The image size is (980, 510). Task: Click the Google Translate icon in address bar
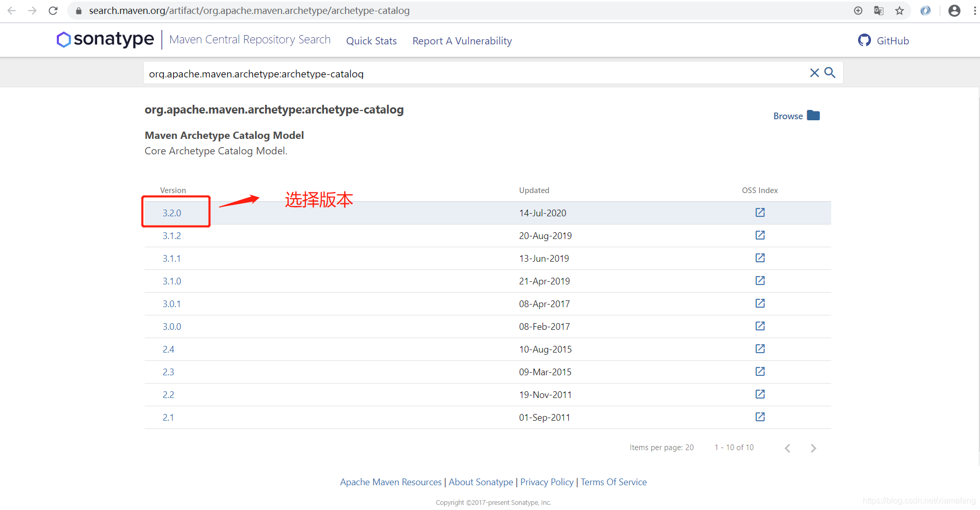tap(878, 10)
